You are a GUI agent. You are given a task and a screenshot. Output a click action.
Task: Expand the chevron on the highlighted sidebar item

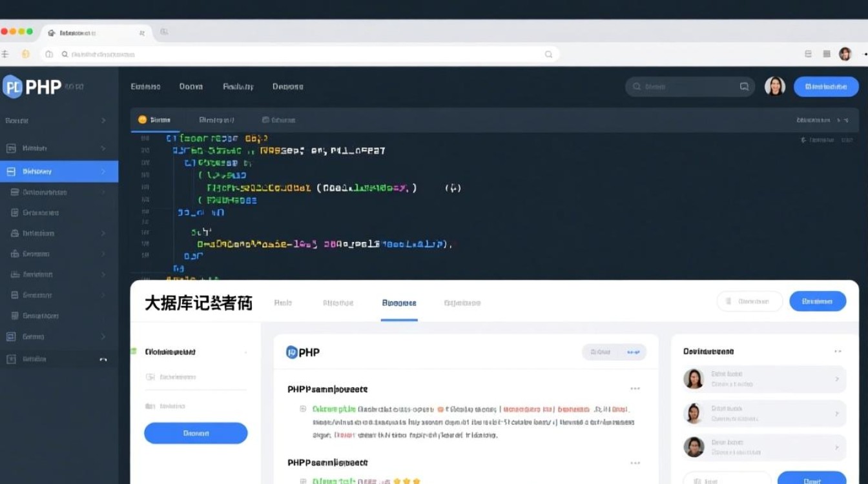[x=103, y=171]
